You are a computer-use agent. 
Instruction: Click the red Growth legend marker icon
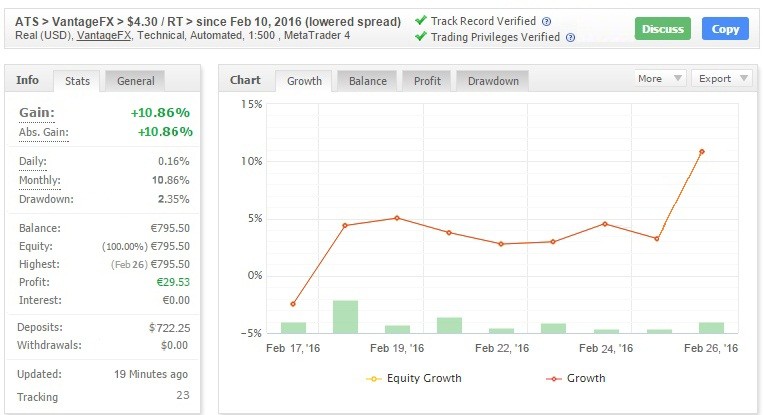point(553,379)
